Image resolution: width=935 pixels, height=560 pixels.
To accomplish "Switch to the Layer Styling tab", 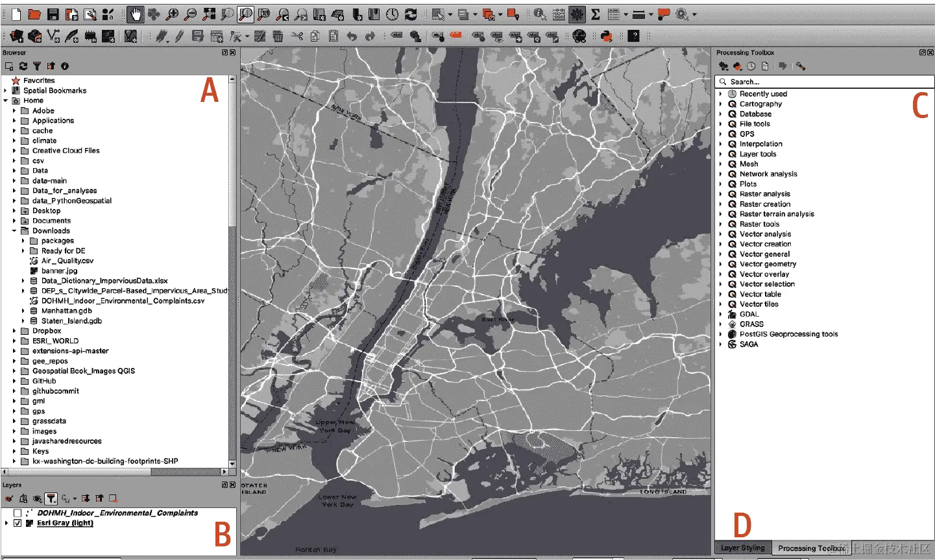I will [x=742, y=548].
